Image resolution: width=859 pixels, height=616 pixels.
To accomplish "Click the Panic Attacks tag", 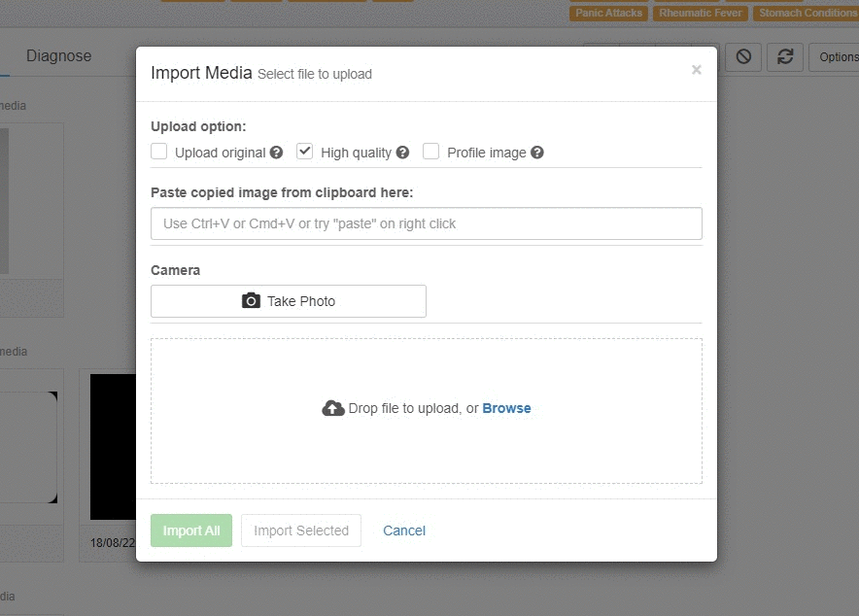I will pyautogui.click(x=608, y=14).
